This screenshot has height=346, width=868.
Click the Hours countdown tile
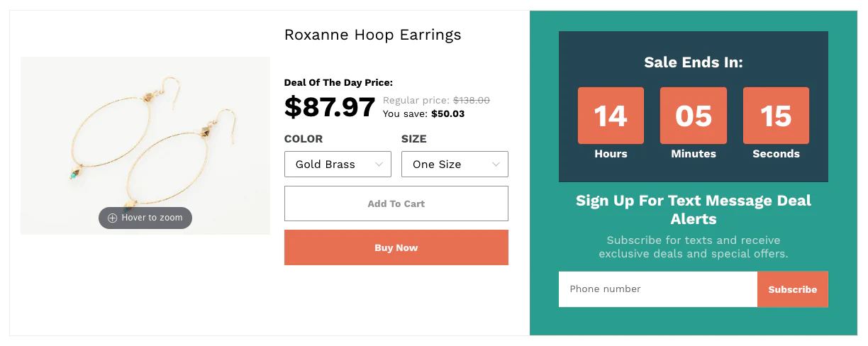click(611, 116)
